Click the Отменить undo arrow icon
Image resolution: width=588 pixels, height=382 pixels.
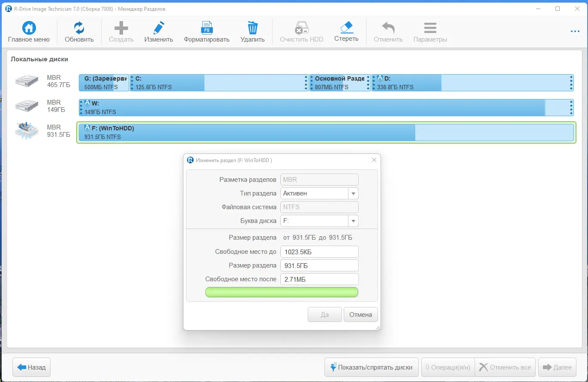click(388, 28)
